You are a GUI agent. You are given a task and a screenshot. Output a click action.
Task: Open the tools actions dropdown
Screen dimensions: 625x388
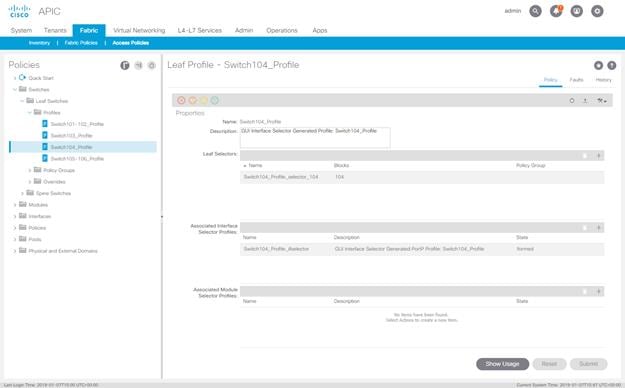[601, 100]
